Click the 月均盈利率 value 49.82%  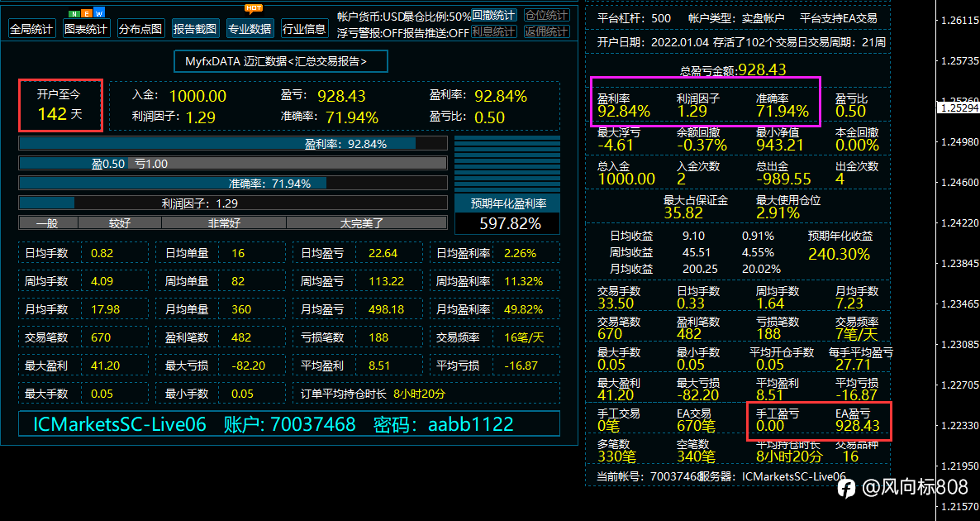[x=523, y=309]
